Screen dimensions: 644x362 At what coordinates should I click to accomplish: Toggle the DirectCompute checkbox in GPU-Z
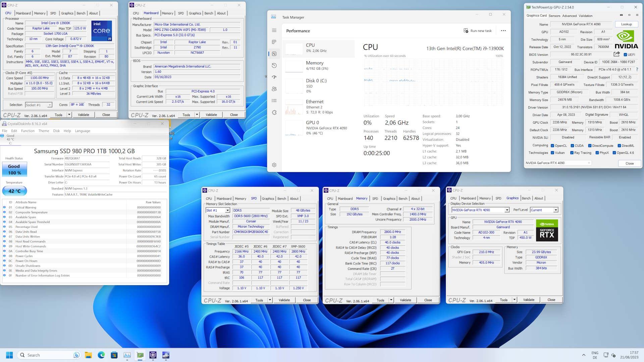[x=590, y=146]
